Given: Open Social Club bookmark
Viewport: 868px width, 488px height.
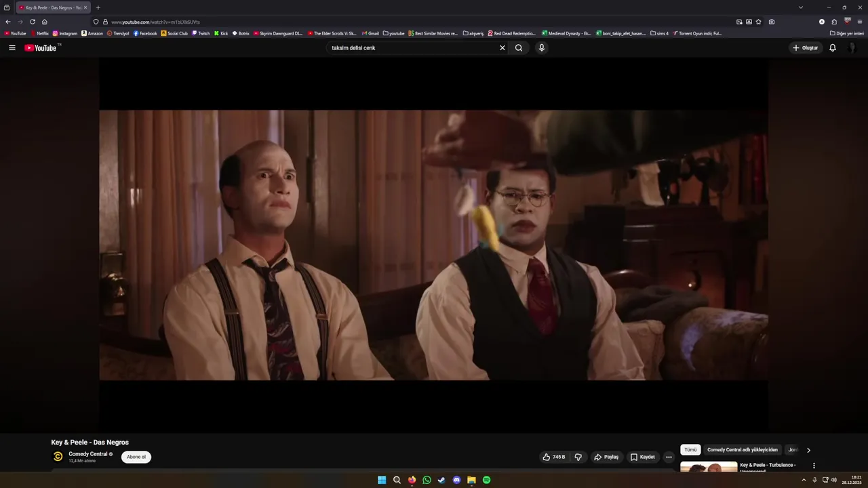Looking at the screenshot, I should 174,33.
